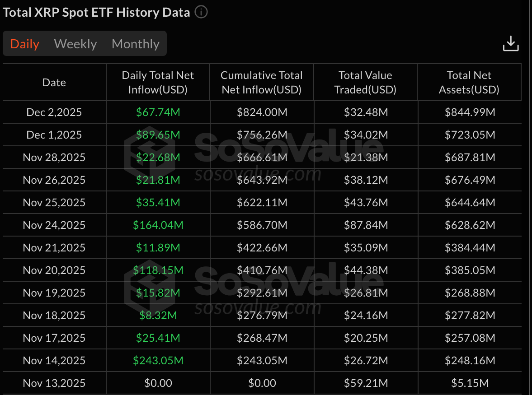Click the $586.70M cumulative inflow value
532x395 pixels.
[262, 225]
